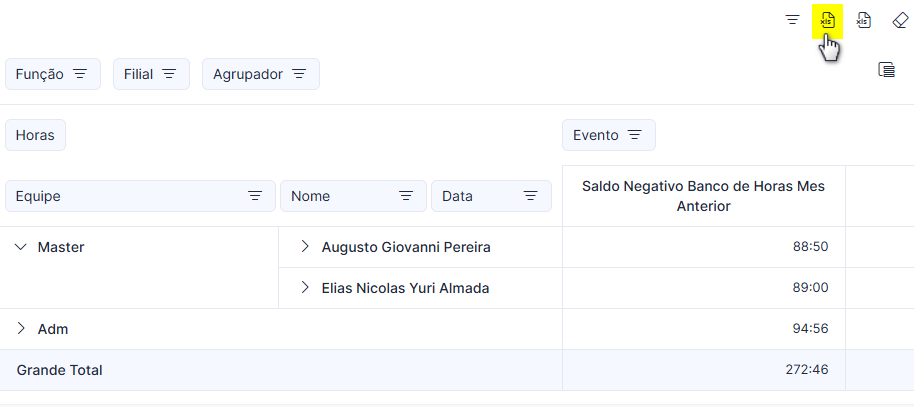Click the 272:46 grand total cell
914x407 pixels.
(704, 370)
